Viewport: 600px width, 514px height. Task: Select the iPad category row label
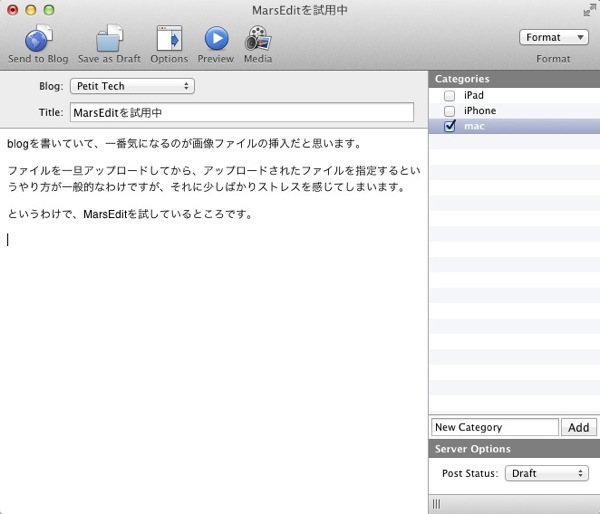474,95
